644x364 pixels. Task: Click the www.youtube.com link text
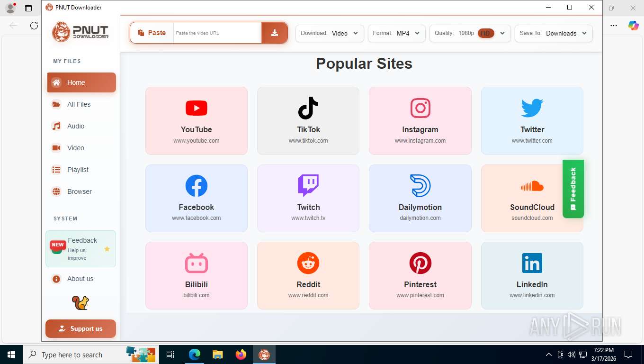197,141
